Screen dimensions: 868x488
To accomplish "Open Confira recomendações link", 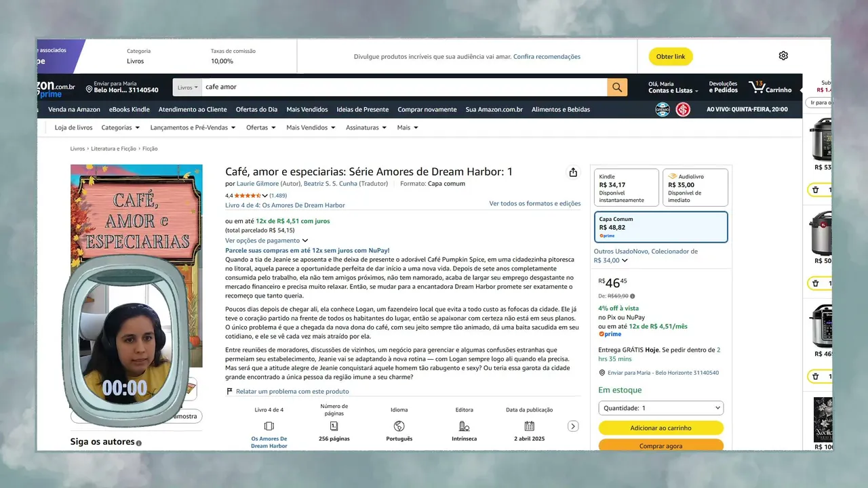I will [547, 56].
